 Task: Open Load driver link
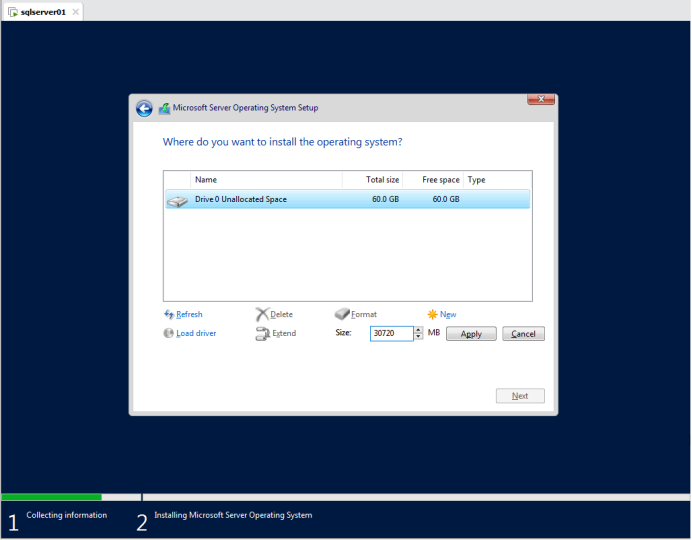(x=196, y=333)
